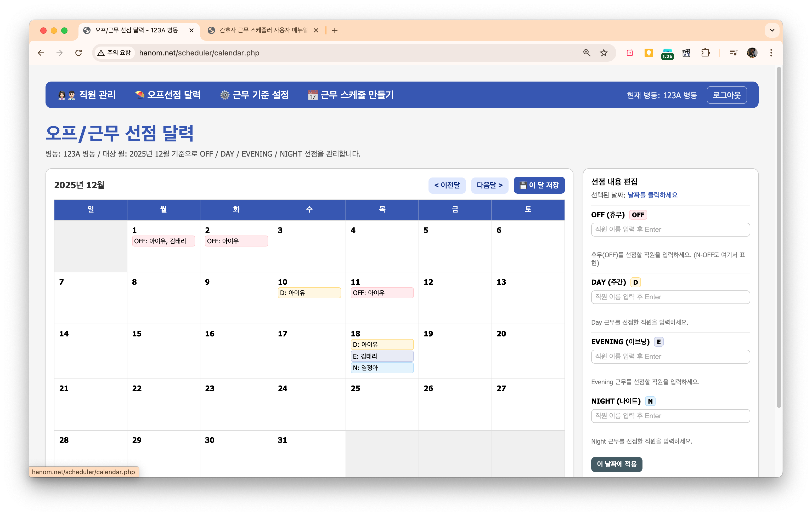
Task: Bookmark the page using the star icon
Action: (604, 53)
